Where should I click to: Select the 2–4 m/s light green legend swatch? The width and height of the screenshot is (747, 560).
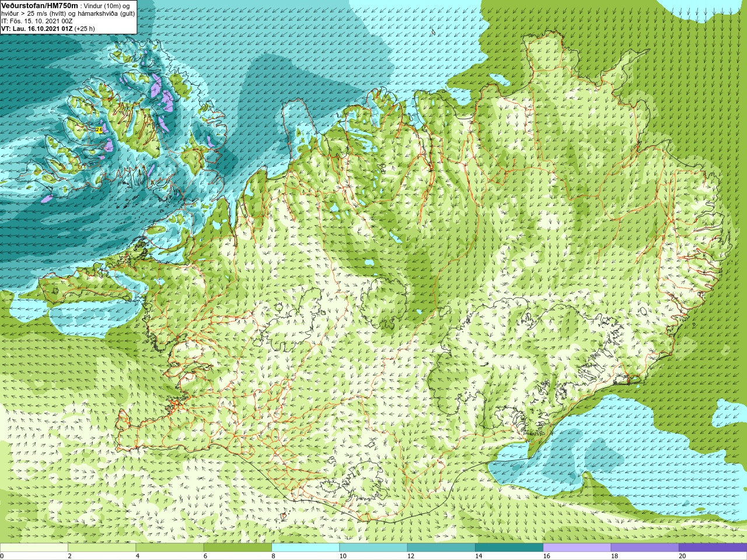coord(102,548)
